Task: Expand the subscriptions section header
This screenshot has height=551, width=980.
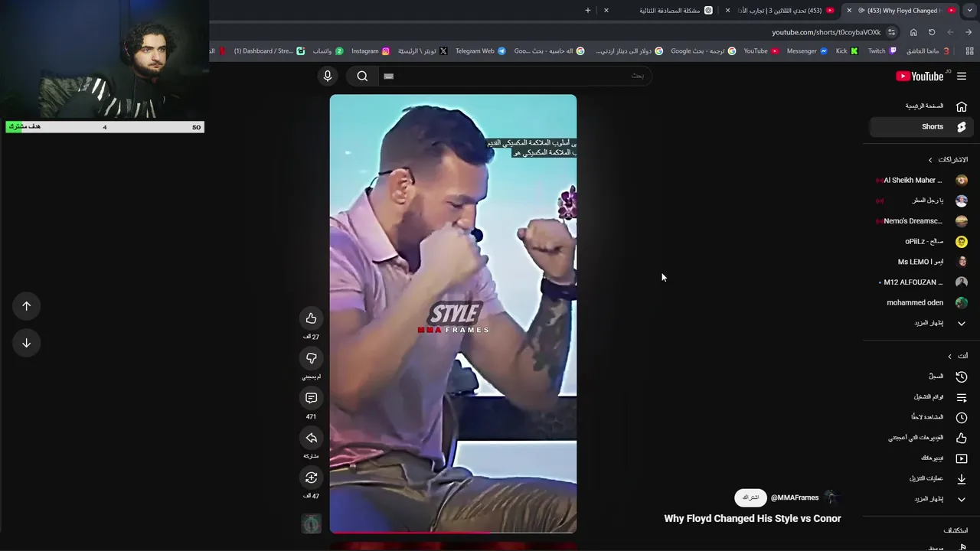Action: pyautogui.click(x=948, y=160)
